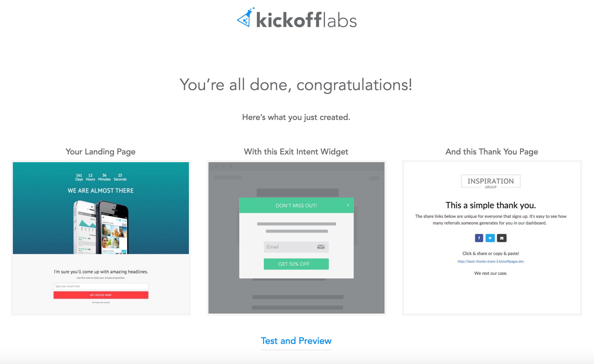Viewport: 594px width, 364px height.
Task: Click the DON'T MISS OUT! green header
Action: point(296,205)
